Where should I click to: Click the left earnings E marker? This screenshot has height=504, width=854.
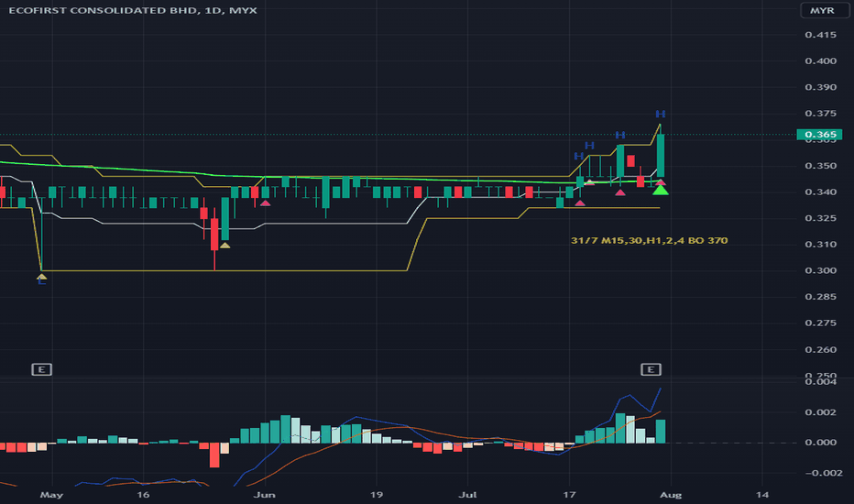pyautogui.click(x=41, y=369)
